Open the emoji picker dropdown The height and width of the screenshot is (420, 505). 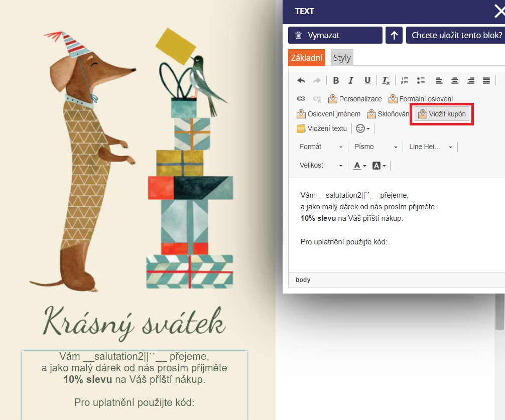pyautogui.click(x=363, y=128)
